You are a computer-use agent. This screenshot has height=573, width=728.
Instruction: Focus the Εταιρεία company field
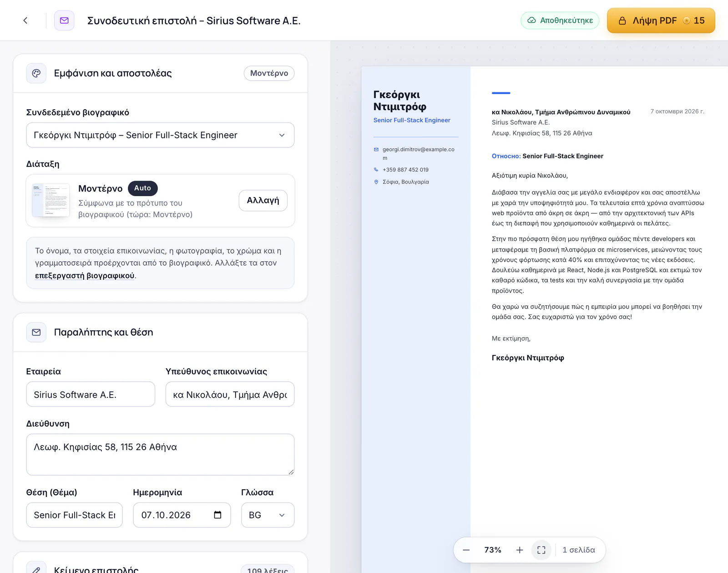[91, 394]
